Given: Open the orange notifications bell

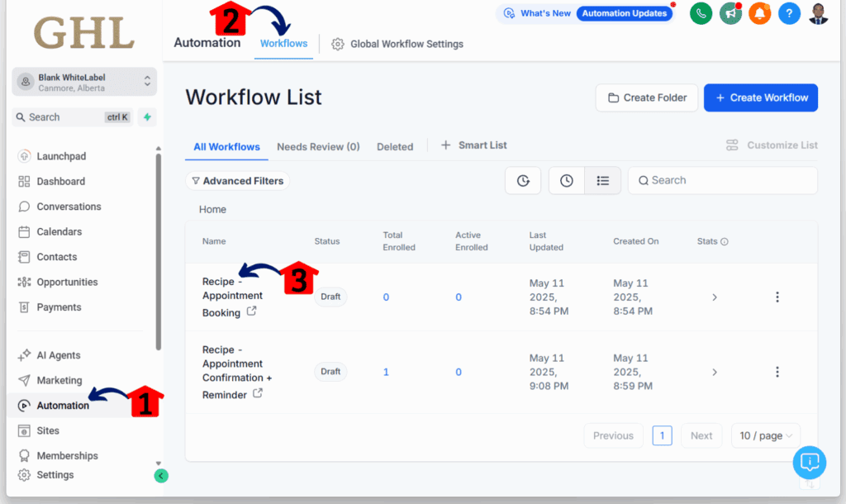Looking at the screenshot, I should [x=760, y=13].
